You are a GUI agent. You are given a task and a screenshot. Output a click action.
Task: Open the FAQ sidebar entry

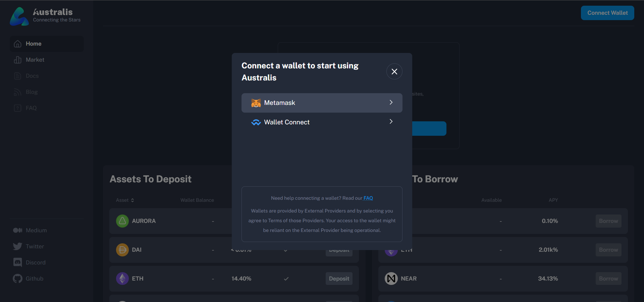click(47, 108)
